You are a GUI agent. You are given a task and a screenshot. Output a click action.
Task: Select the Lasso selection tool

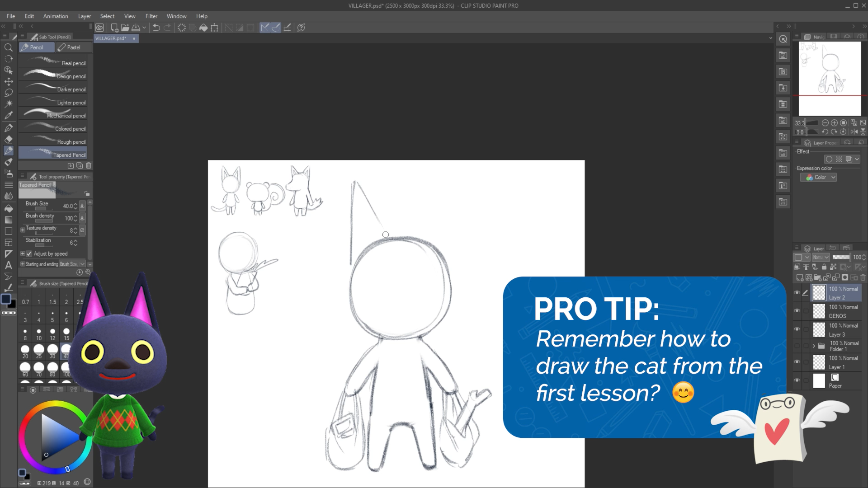tap(8, 93)
